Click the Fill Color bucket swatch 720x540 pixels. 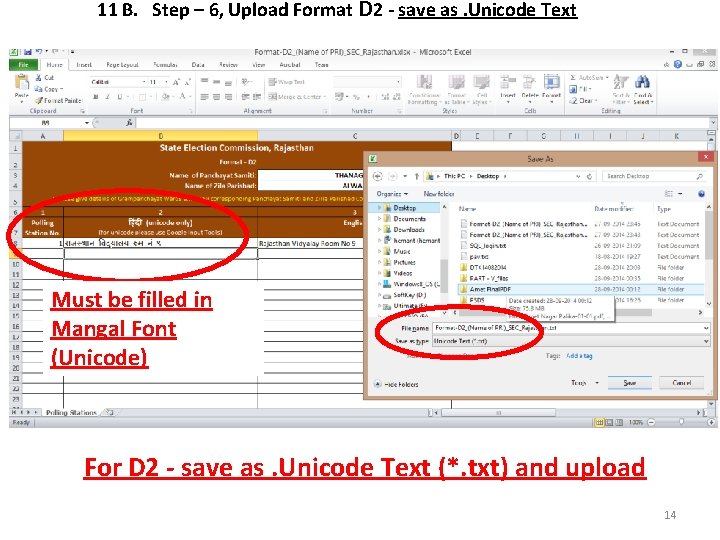166,96
